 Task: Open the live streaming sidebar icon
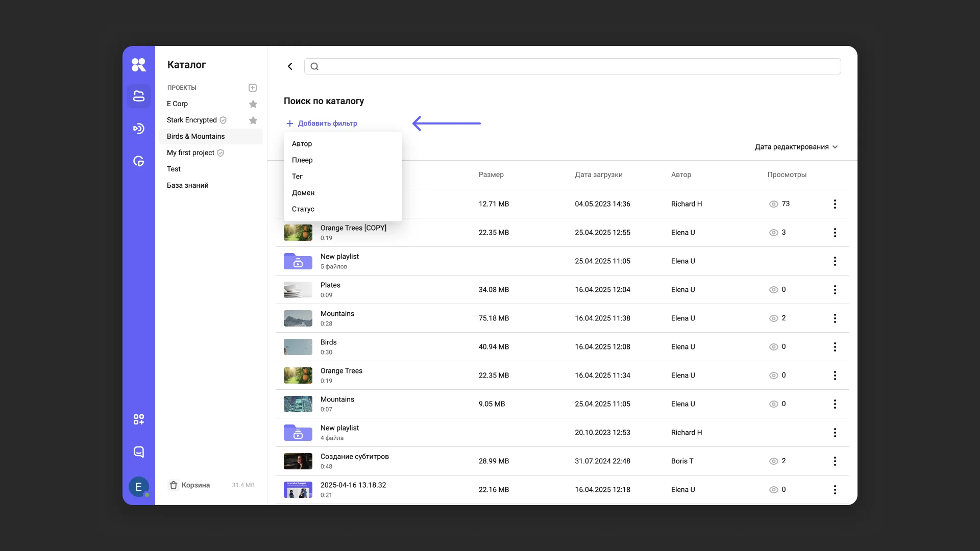[139, 129]
